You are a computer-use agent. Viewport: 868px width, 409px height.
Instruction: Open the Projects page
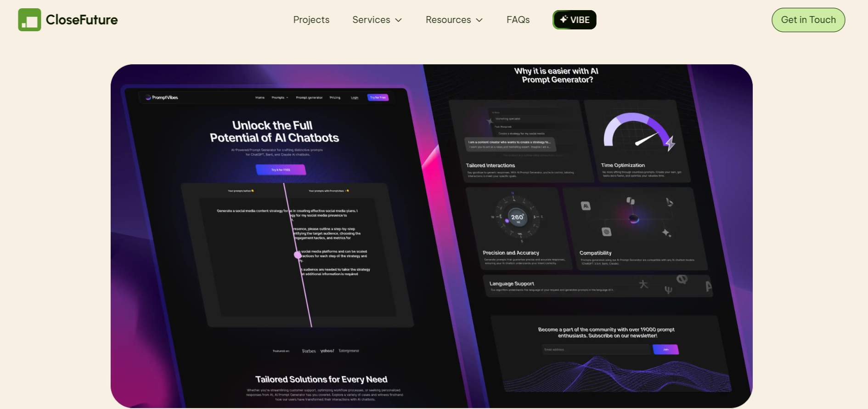pyautogui.click(x=311, y=20)
